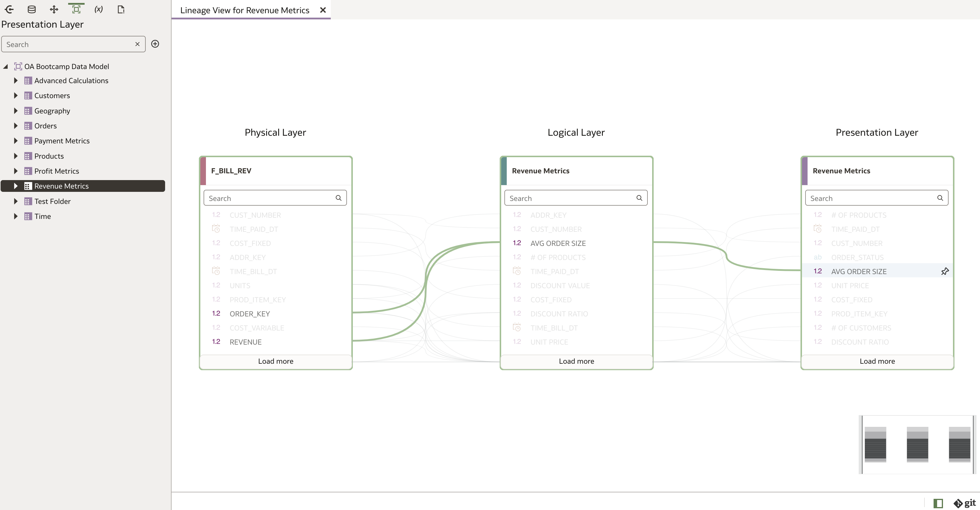Expand the Test Folder node

pos(16,201)
